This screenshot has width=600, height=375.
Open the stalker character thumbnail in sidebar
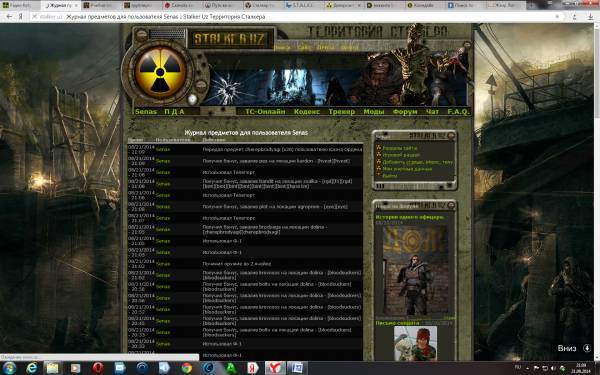416,271
